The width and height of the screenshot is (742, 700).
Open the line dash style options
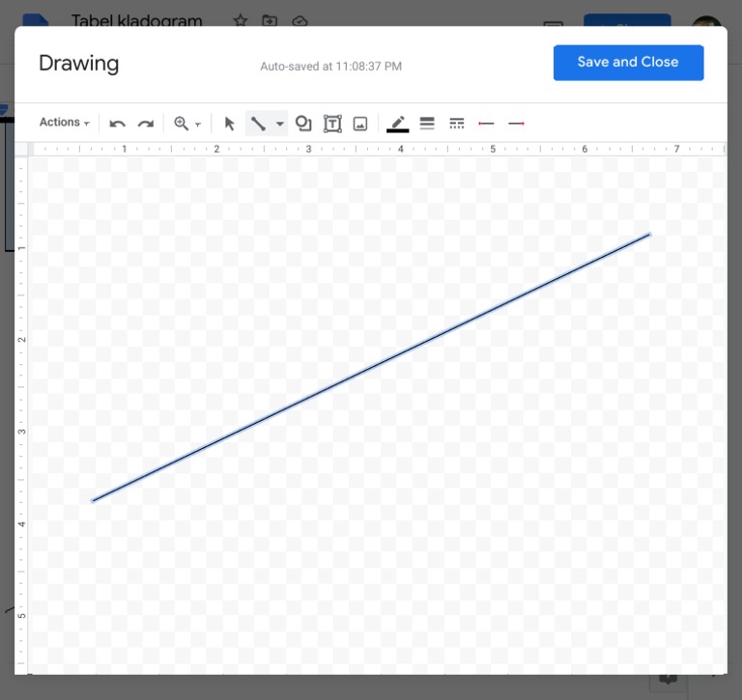[457, 124]
